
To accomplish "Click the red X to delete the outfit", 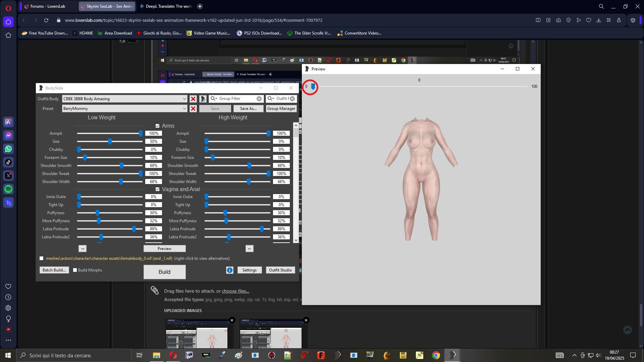I will point(193,99).
